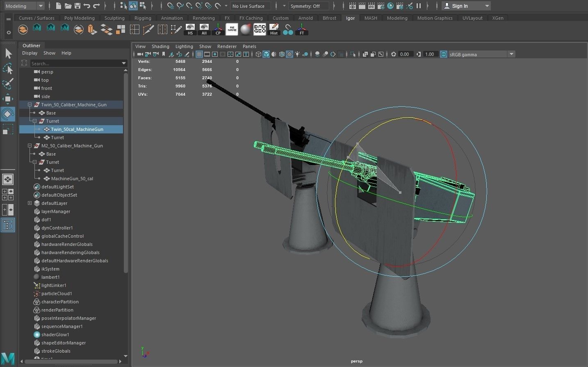Click the BAD GEO shelf icon

point(260,30)
